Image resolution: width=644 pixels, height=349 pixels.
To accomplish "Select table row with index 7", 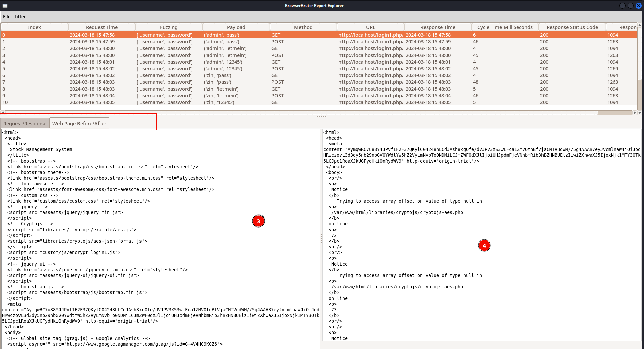I will pyautogui.click(x=319, y=82).
